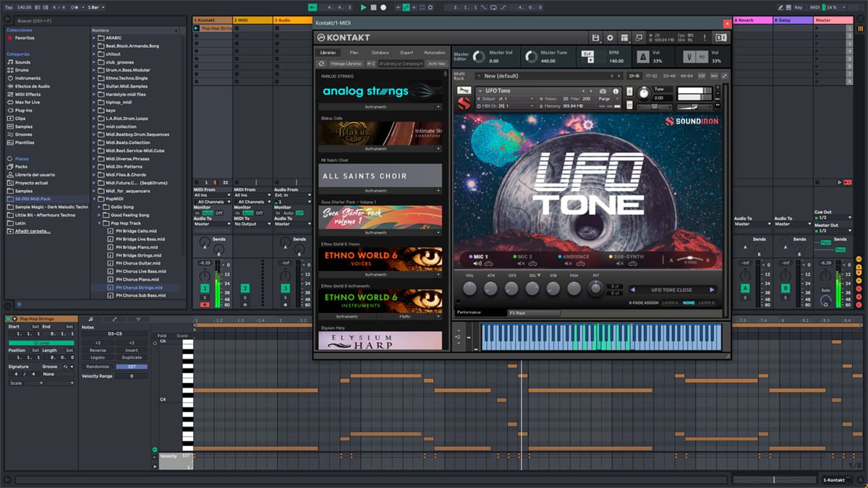868x488 pixels.
Task: Click the refresh libraries icon in Kontakt browser
Action: click(321, 64)
